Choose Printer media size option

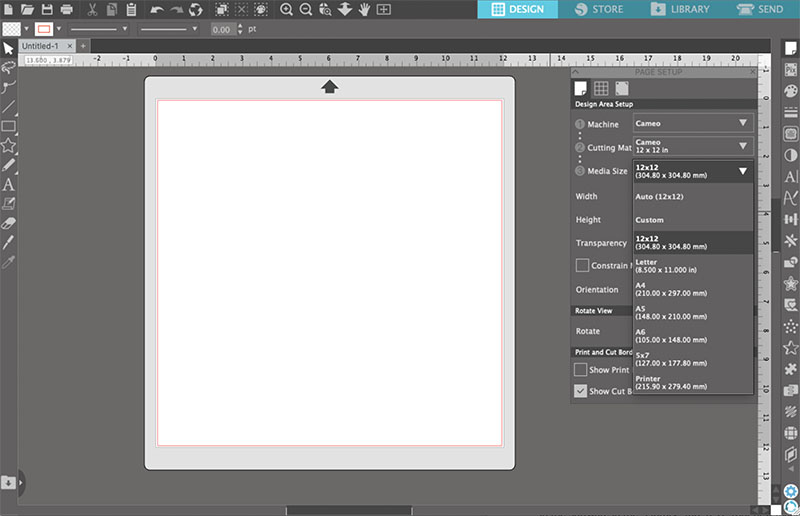click(693, 382)
